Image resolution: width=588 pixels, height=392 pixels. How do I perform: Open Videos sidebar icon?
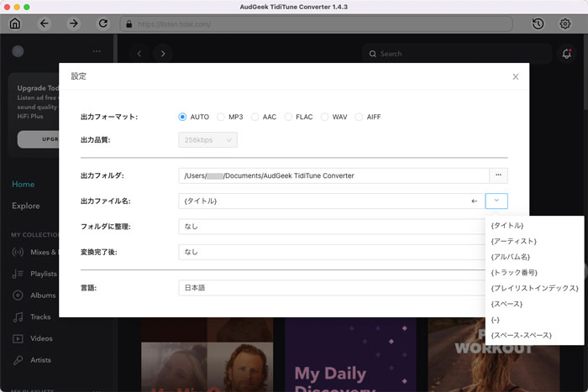[18, 338]
